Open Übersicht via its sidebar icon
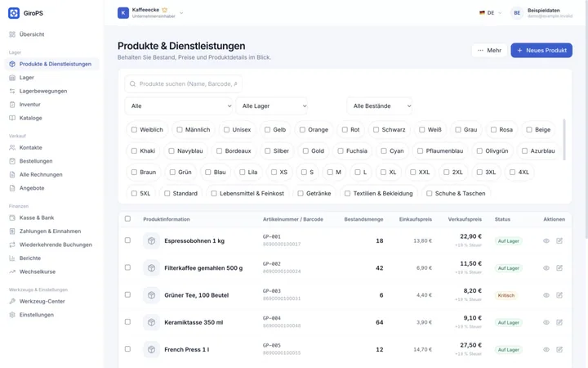 (x=12, y=34)
